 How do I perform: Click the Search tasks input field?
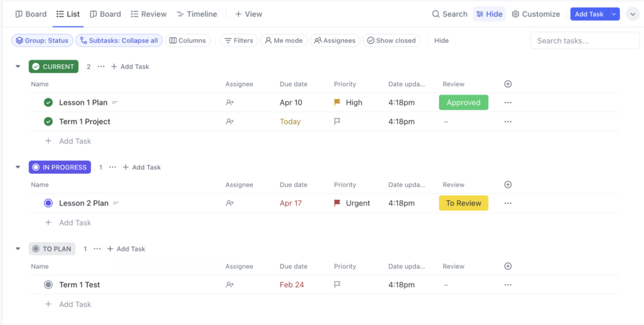pyautogui.click(x=584, y=40)
